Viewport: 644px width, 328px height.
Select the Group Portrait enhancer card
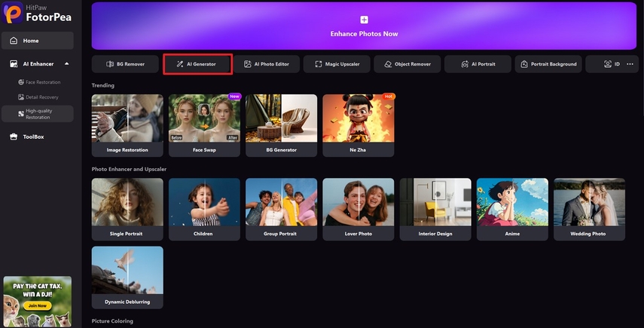coord(282,209)
